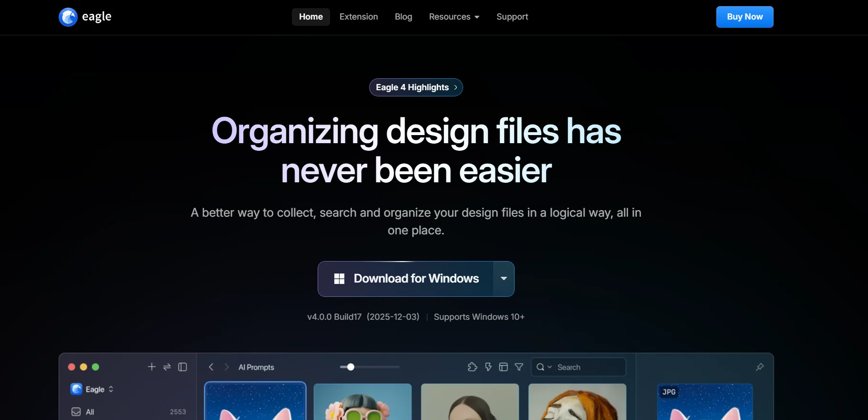Click the puzzle-piece plugin icon
Screen dimensions: 868x420
click(x=472, y=367)
